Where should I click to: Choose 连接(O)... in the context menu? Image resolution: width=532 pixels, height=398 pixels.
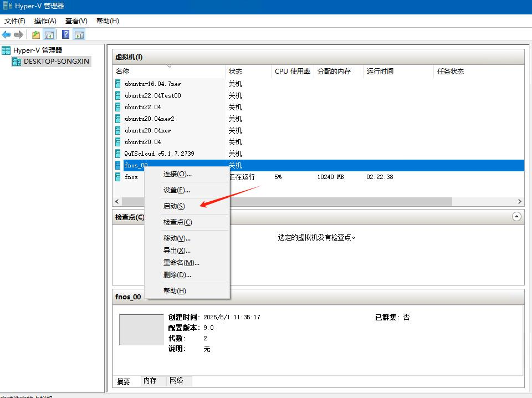pyautogui.click(x=187, y=174)
